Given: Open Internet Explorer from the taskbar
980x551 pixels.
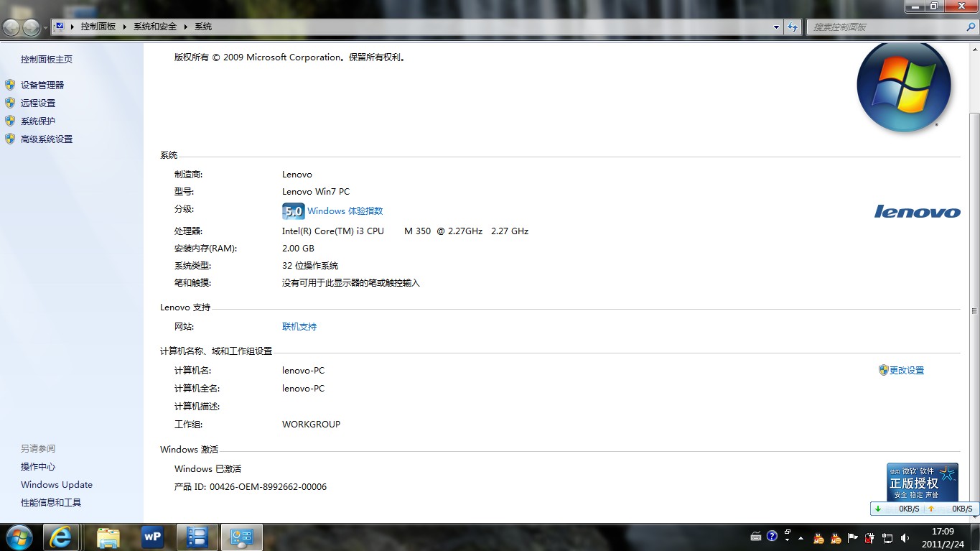Looking at the screenshot, I should coord(61,537).
